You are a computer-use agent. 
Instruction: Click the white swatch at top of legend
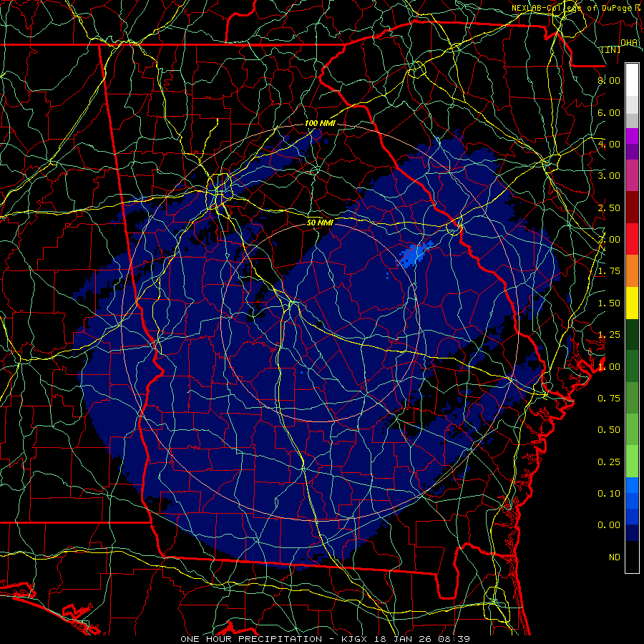tap(632, 80)
